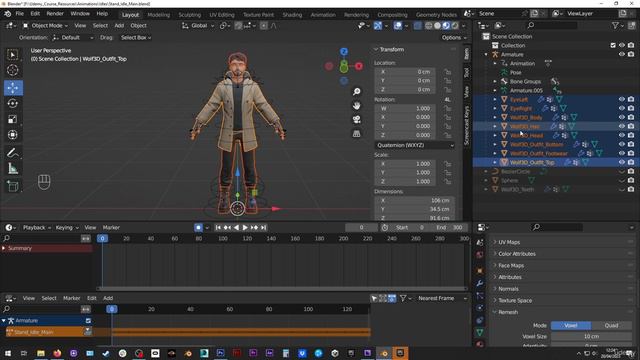Switch to the Shading workspace tab
This screenshot has width=640, height=360.
[292, 15]
